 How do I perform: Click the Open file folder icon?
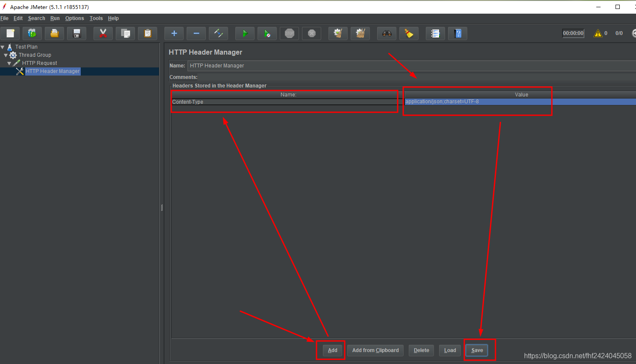coord(54,33)
